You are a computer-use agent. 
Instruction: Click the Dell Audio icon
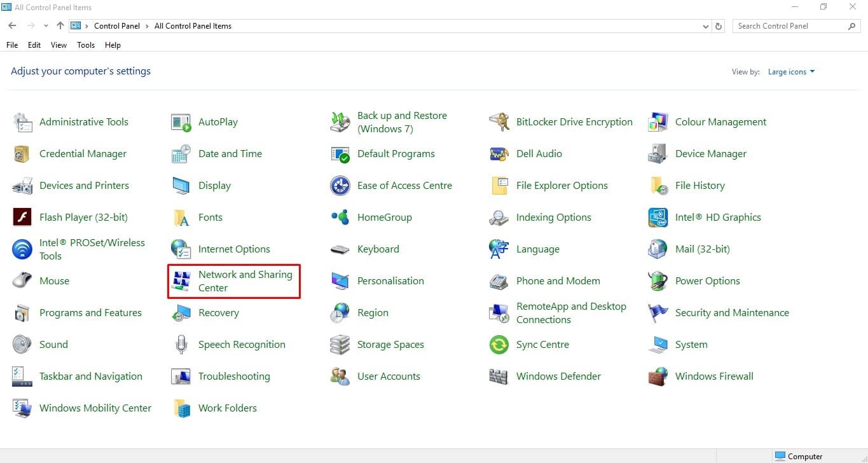pos(499,154)
